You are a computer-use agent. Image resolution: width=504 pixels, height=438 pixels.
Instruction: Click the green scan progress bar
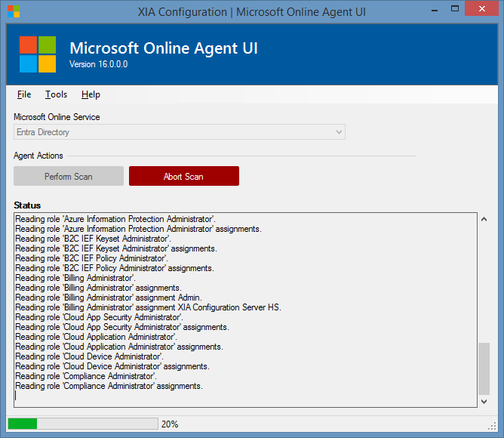(83, 424)
